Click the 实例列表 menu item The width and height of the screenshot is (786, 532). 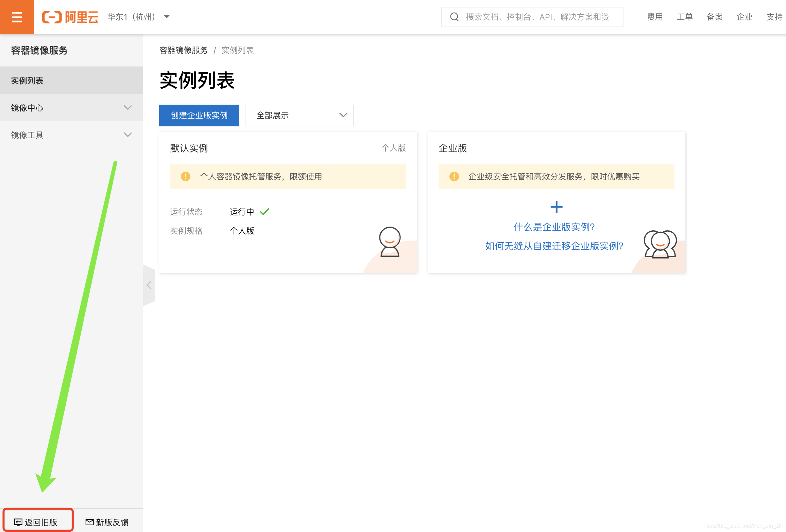click(x=71, y=80)
